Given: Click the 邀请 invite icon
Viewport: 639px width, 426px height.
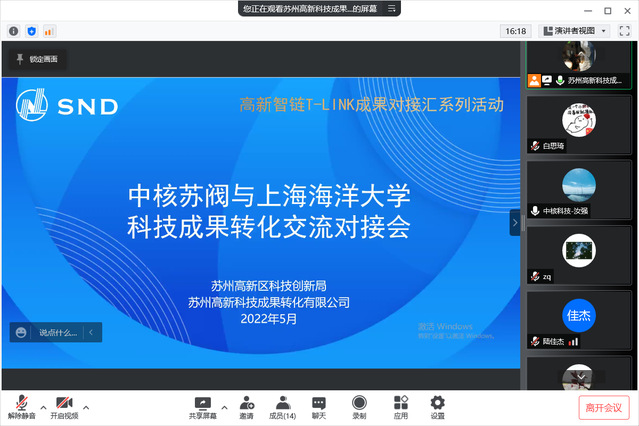Looking at the screenshot, I should coord(246,406).
